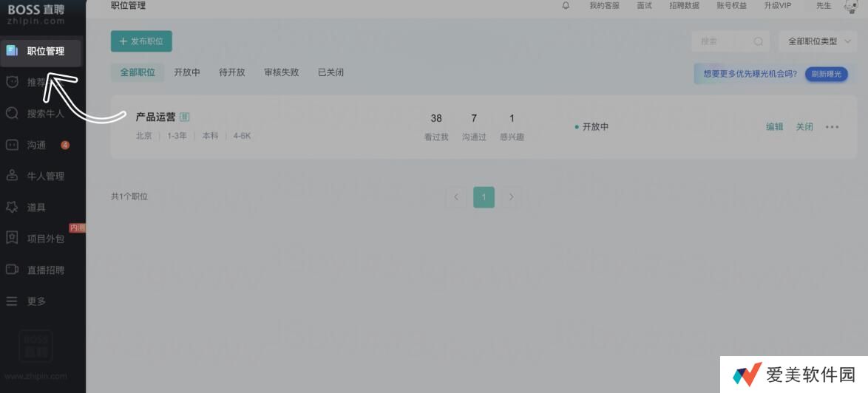Open the 沟通 chat sidebar icon
This screenshot has width=868, height=393.
(x=12, y=145)
